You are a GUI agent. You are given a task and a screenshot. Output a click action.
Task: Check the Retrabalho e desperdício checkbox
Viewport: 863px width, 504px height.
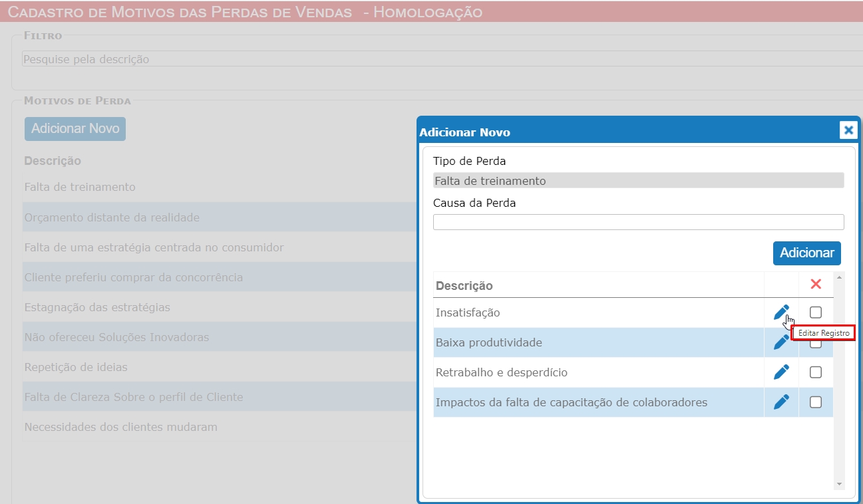[816, 372]
